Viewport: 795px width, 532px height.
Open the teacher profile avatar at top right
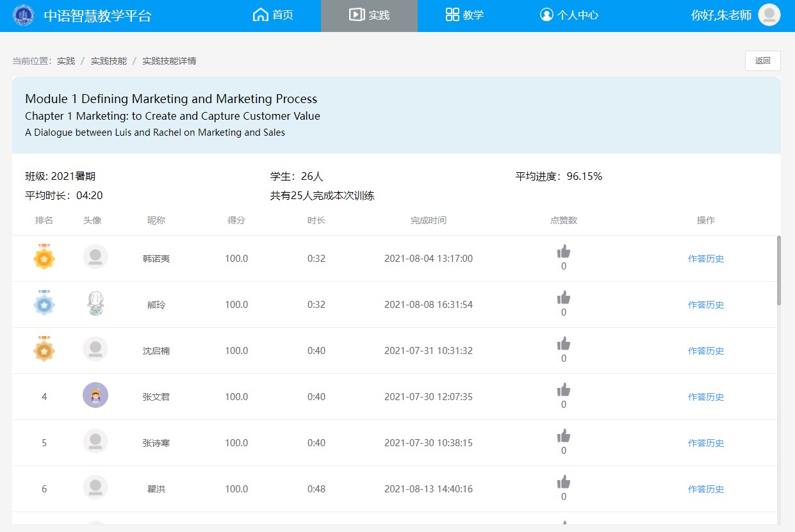point(769,15)
